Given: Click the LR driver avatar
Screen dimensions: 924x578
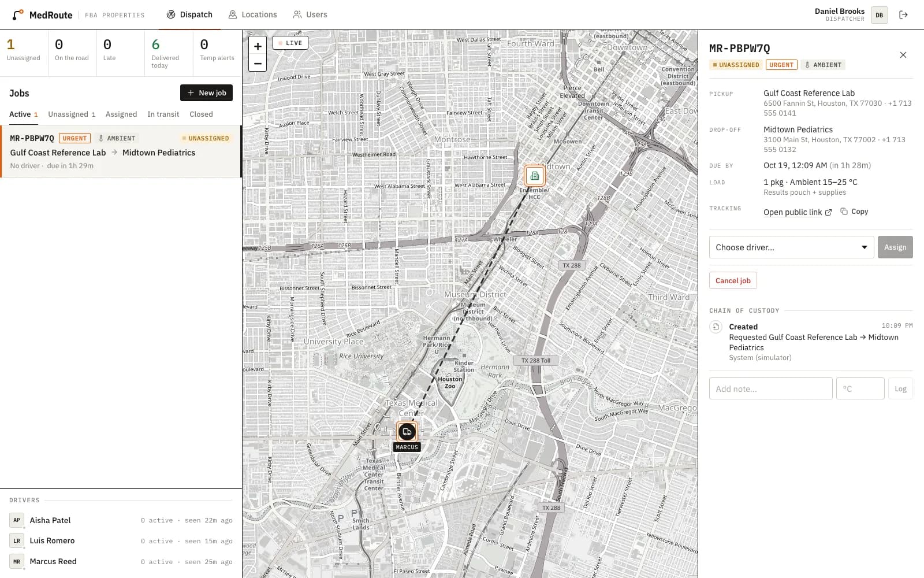Looking at the screenshot, I should [17, 541].
